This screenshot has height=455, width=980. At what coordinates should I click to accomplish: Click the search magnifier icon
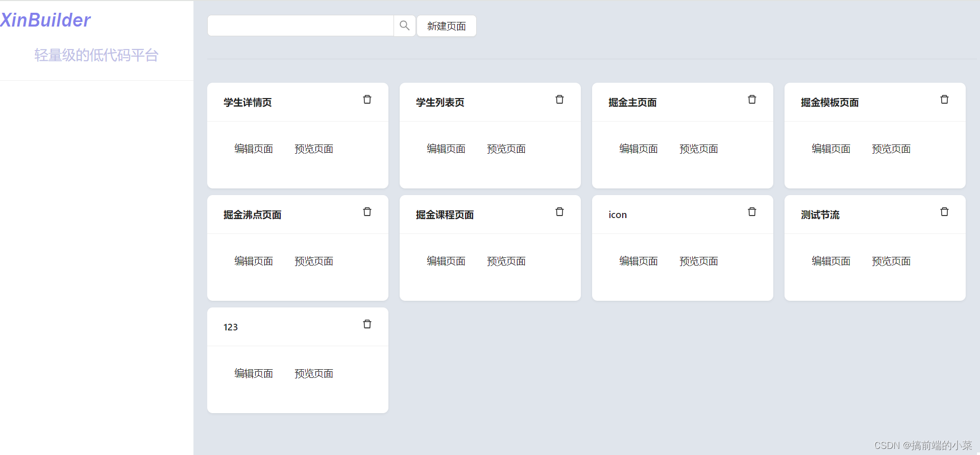(x=405, y=26)
